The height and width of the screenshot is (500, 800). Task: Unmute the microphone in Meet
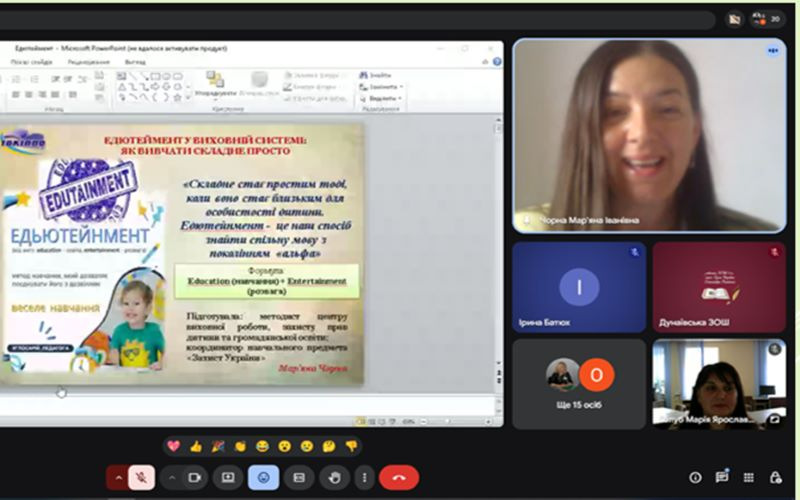tap(142, 478)
